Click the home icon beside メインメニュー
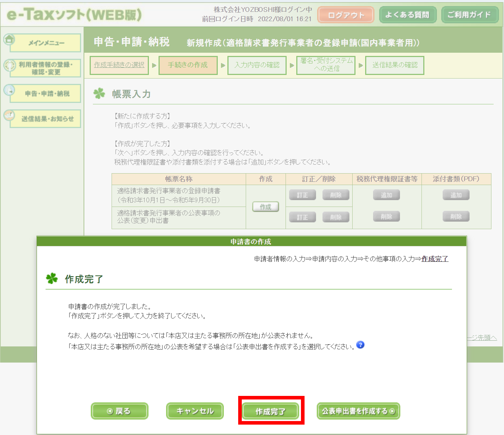The width and height of the screenshot is (504, 435). (x=9, y=39)
